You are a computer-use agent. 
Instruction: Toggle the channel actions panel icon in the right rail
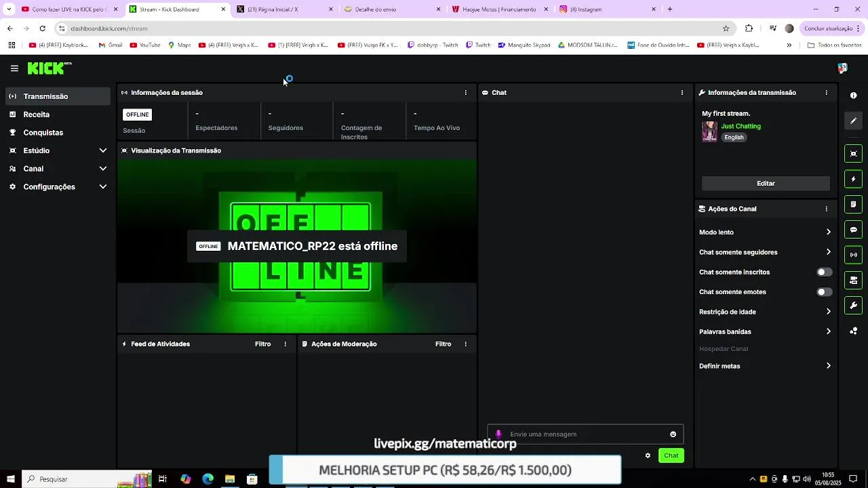click(x=854, y=280)
